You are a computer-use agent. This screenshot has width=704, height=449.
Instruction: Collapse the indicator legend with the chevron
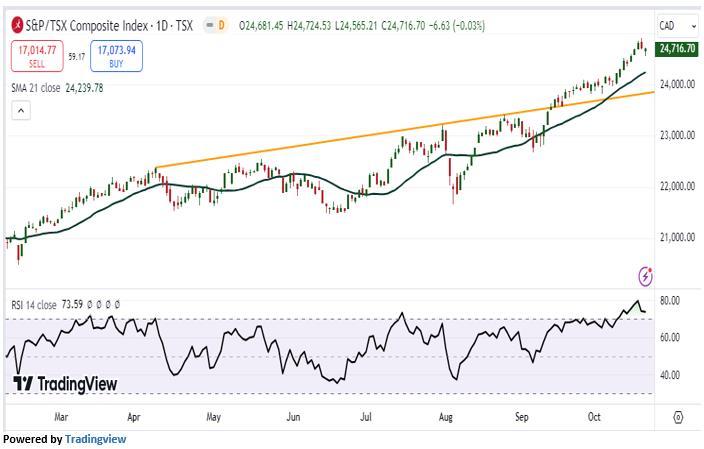pos(18,112)
